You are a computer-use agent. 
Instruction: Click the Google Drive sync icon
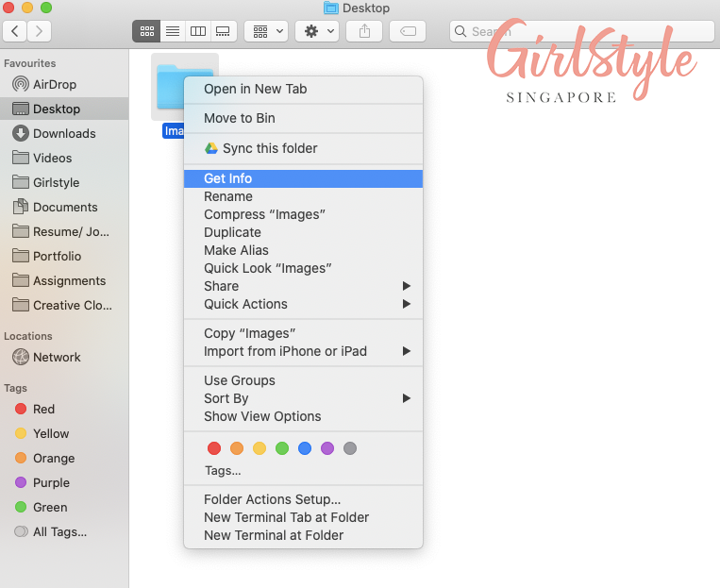tap(211, 148)
